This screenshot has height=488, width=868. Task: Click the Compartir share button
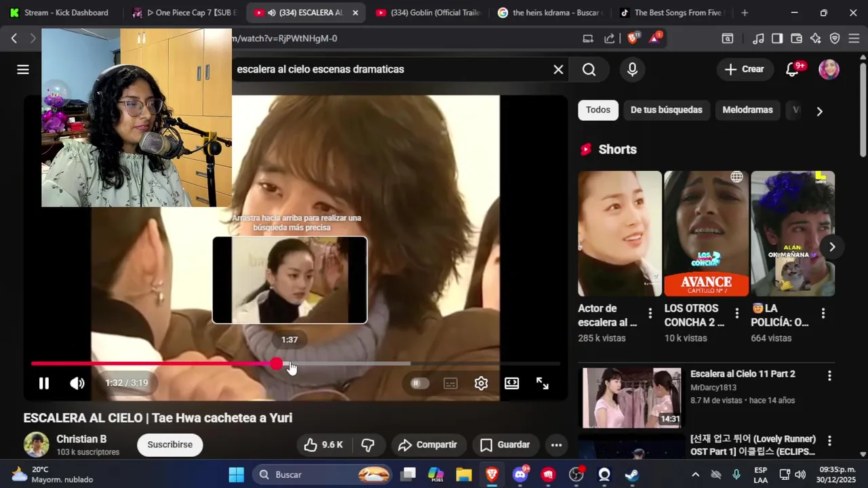click(x=428, y=445)
